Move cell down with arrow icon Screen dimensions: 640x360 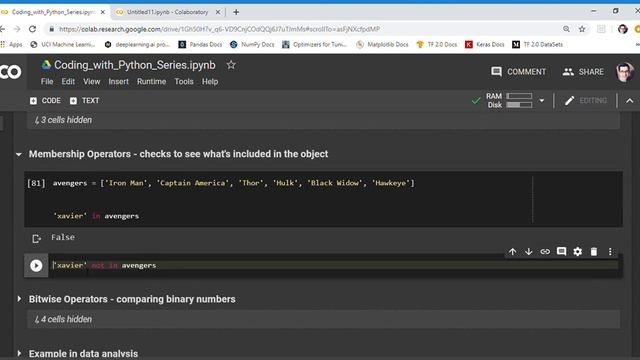pos(529,252)
